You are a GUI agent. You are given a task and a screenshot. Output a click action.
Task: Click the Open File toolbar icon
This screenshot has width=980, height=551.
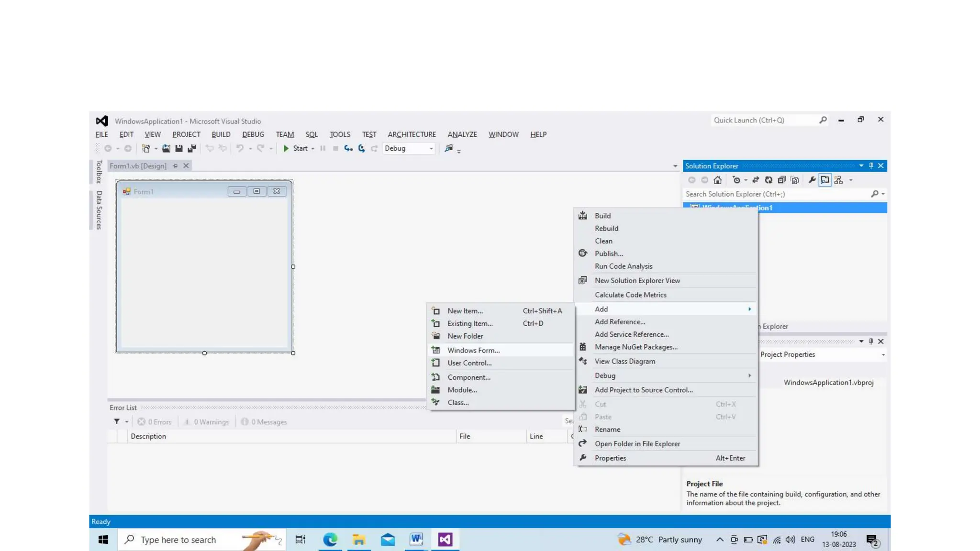[x=166, y=148]
